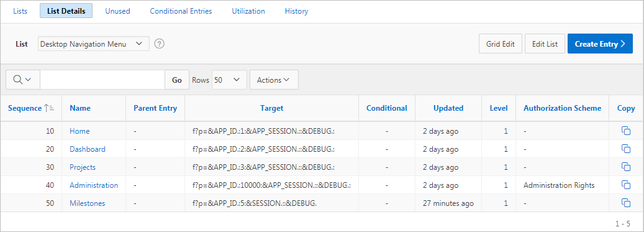
Task: Click the target ending in :10000:&APP_SESSION
Action: tap(271, 185)
